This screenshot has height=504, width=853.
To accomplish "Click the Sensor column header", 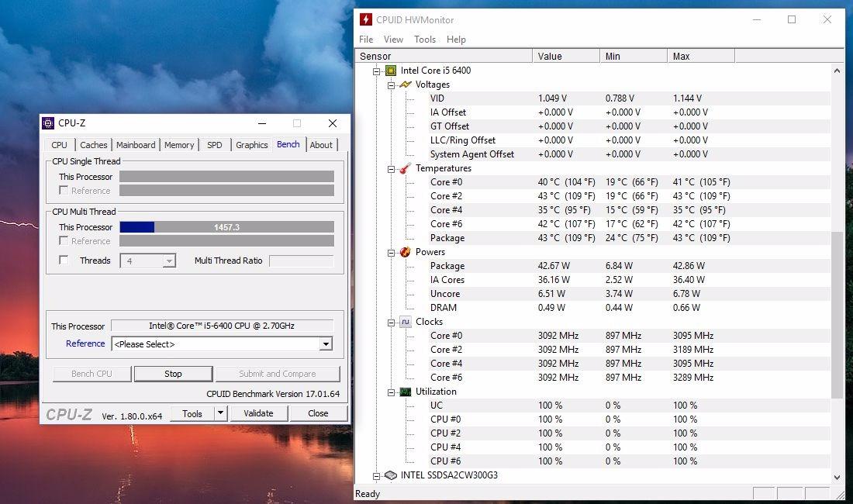I will click(444, 56).
